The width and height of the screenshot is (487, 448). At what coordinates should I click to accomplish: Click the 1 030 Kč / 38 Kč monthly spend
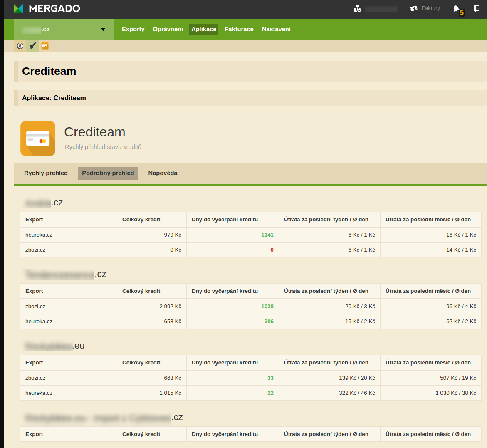456,393
